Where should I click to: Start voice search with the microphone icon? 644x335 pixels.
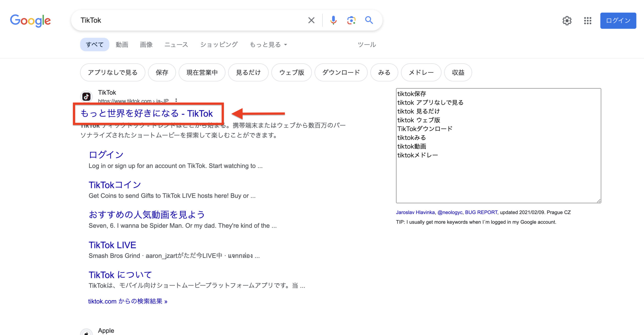tap(333, 20)
